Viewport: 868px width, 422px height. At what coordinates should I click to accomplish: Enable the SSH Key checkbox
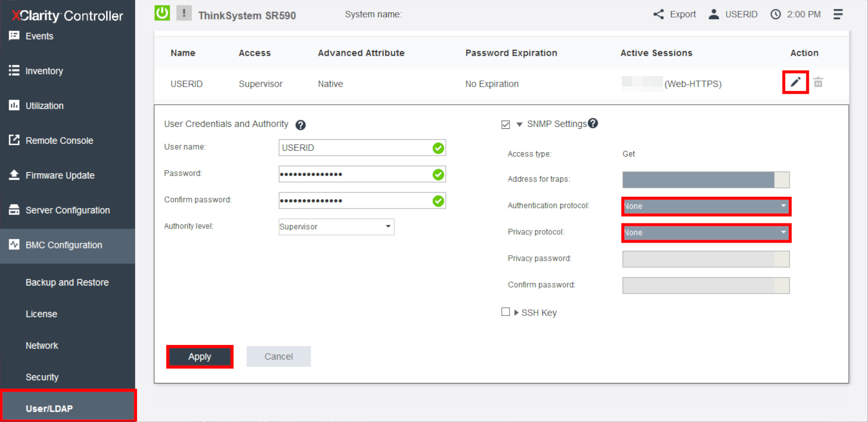505,312
